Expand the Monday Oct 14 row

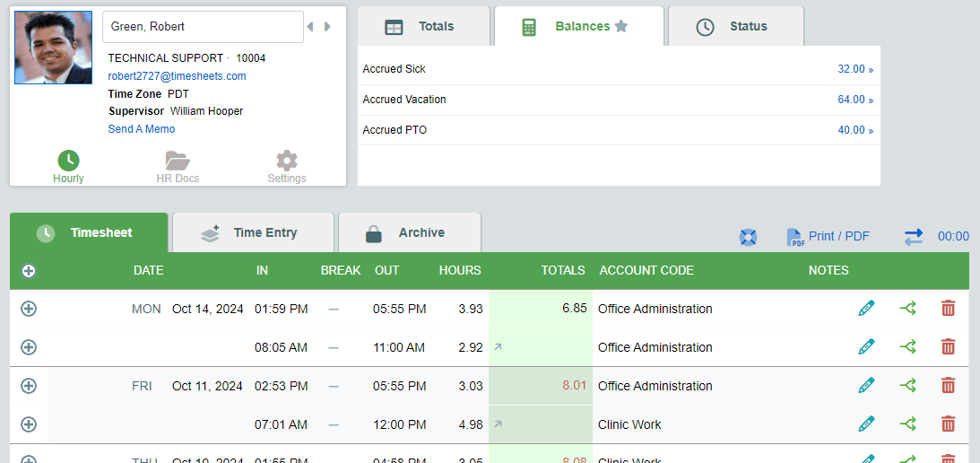(29, 309)
